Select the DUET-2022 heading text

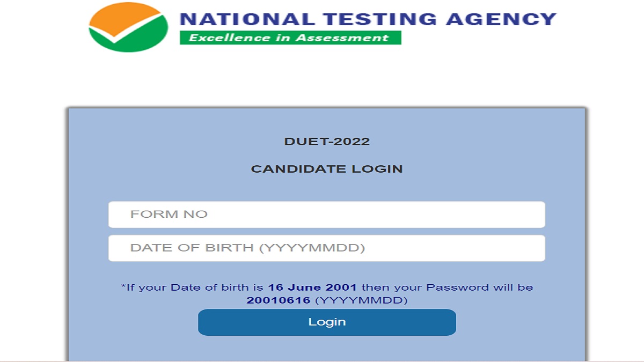click(327, 142)
